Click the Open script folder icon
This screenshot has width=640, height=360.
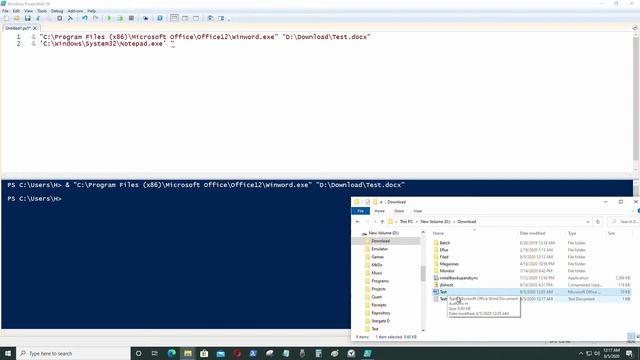(x=17, y=18)
